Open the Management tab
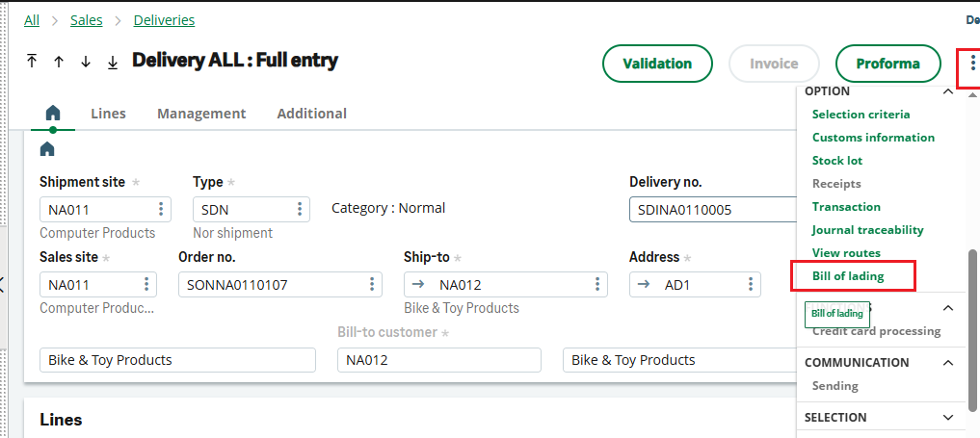 [201, 114]
